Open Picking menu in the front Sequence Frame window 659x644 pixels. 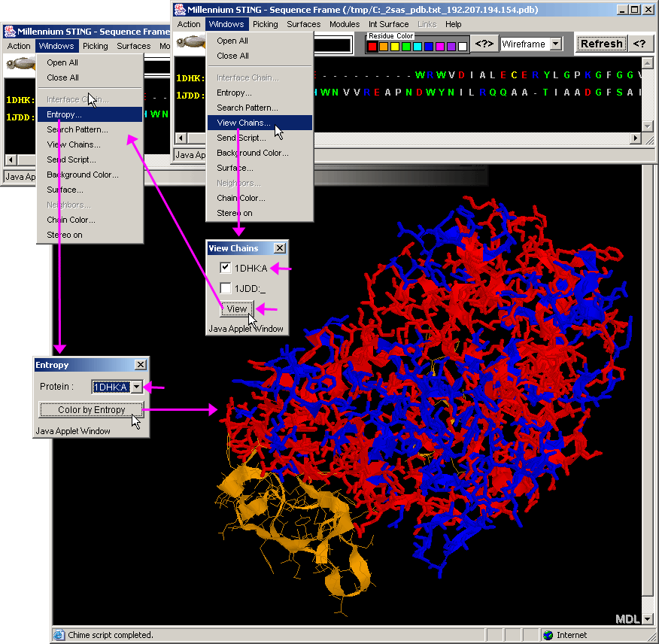[x=266, y=24]
